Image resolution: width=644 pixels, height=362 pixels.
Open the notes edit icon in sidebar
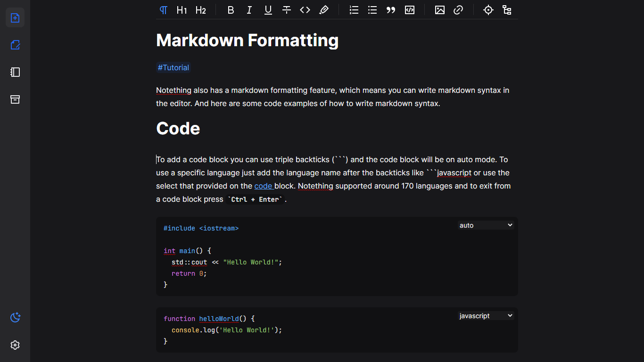(x=15, y=45)
